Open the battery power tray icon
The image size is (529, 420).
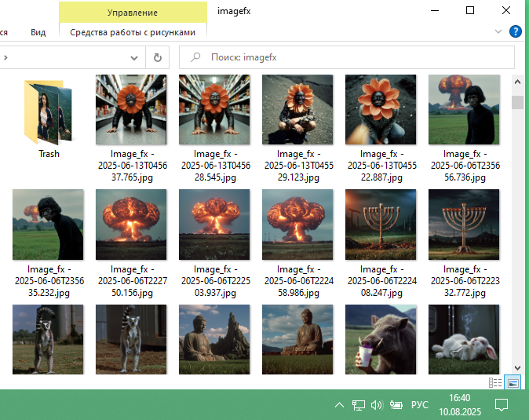[396, 405]
